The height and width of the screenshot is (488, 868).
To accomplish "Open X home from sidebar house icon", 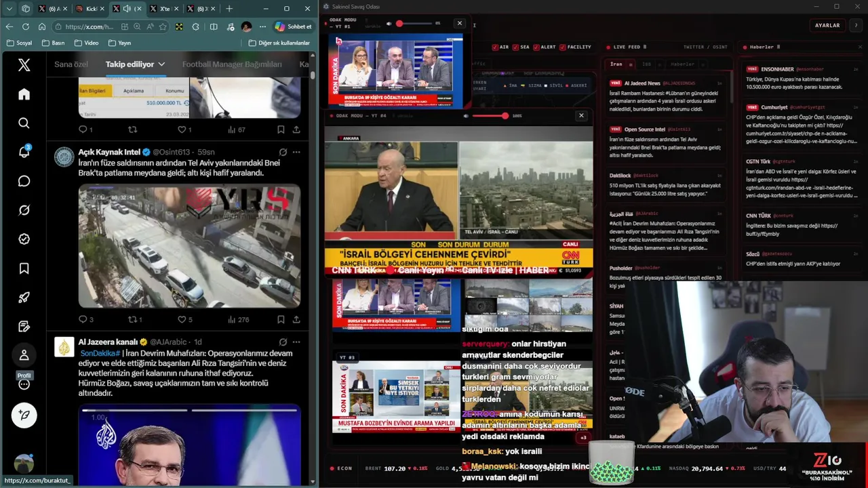I will [x=24, y=94].
